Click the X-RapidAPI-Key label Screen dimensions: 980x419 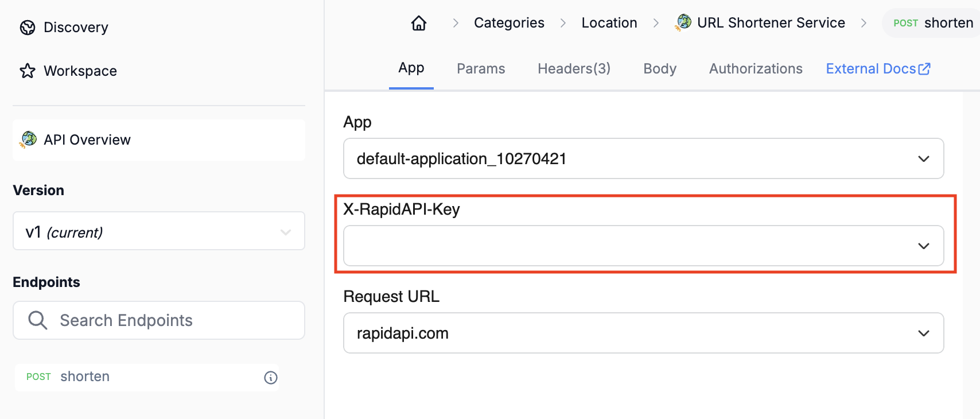(402, 209)
